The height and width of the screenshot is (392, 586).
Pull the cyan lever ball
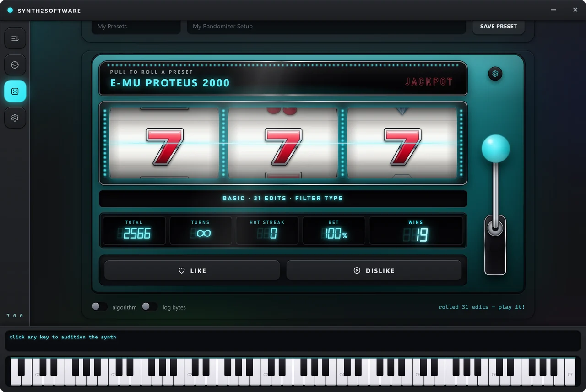tap(495, 149)
